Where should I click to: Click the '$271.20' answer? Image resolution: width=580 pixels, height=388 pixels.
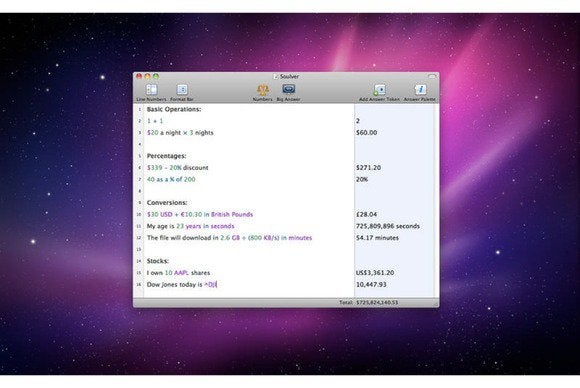368,168
